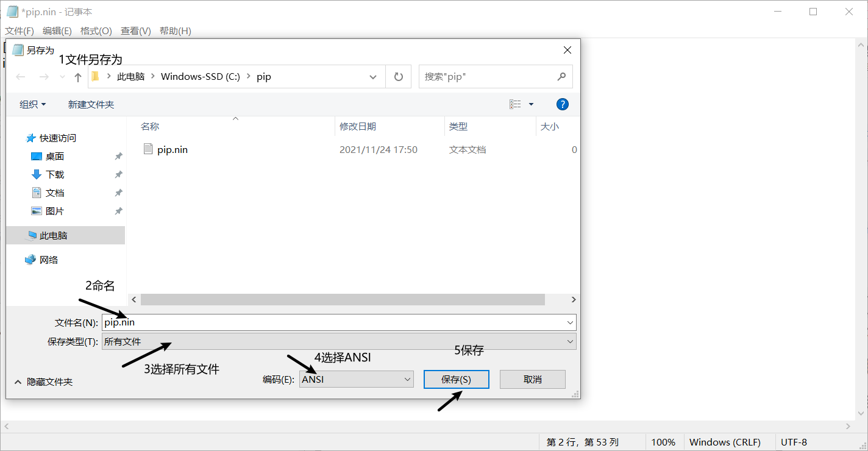
Task: Change the view layout icon
Action: click(x=515, y=104)
